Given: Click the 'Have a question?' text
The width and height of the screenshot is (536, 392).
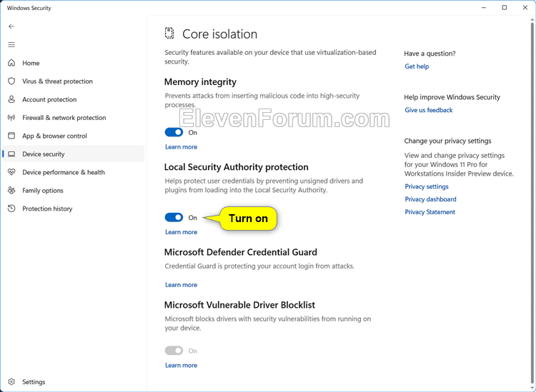Looking at the screenshot, I should coord(430,54).
